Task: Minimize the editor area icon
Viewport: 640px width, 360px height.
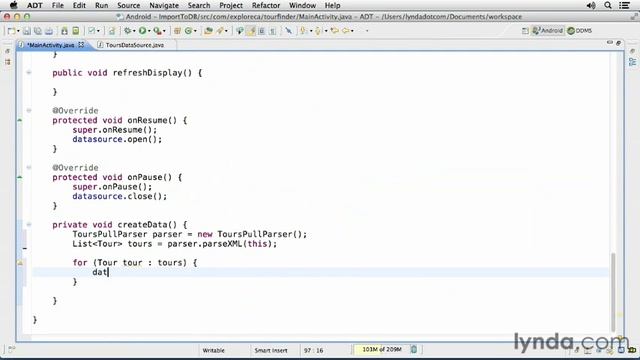Action: pyautogui.click(x=609, y=42)
